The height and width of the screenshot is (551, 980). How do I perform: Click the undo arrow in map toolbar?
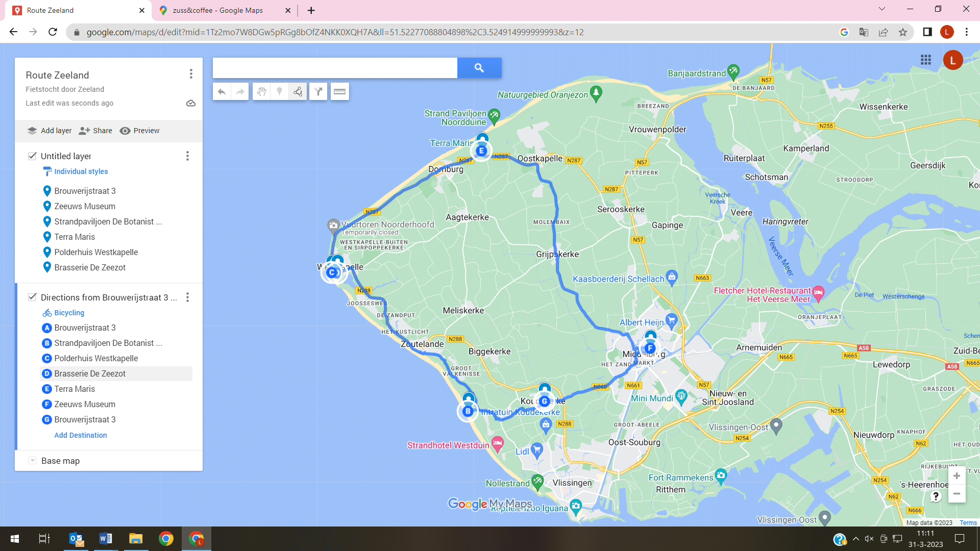[222, 92]
